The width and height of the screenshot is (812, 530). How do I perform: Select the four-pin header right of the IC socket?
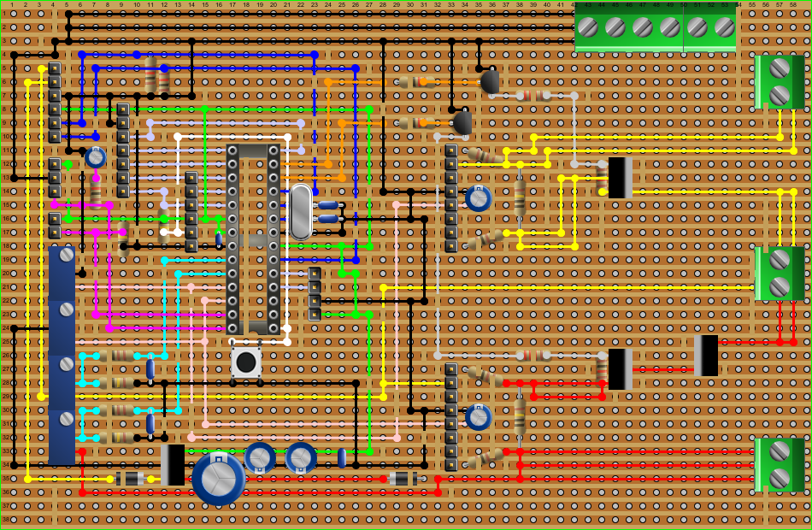point(315,294)
